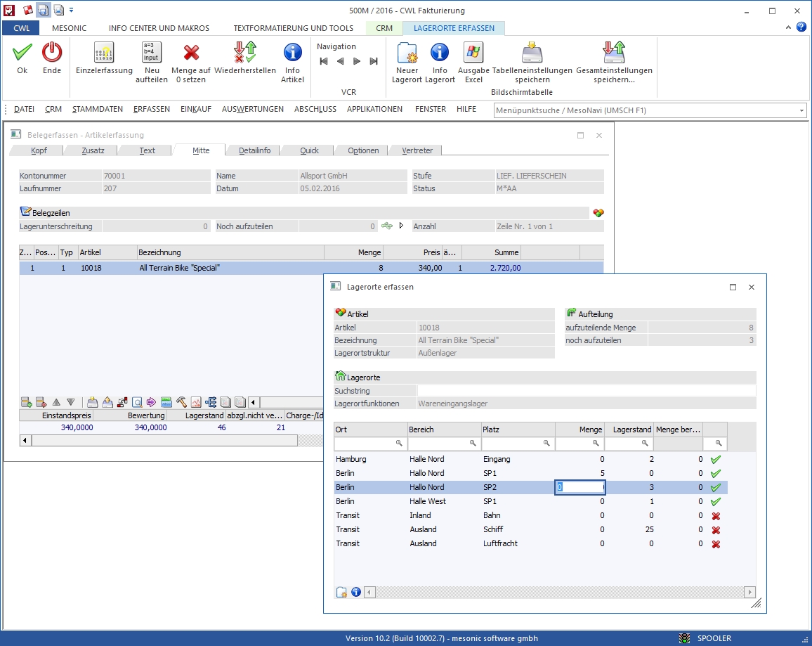This screenshot has height=646, width=812.
Task: Approve the Hamburg Eingang row with green checkmark
Action: tap(714, 459)
